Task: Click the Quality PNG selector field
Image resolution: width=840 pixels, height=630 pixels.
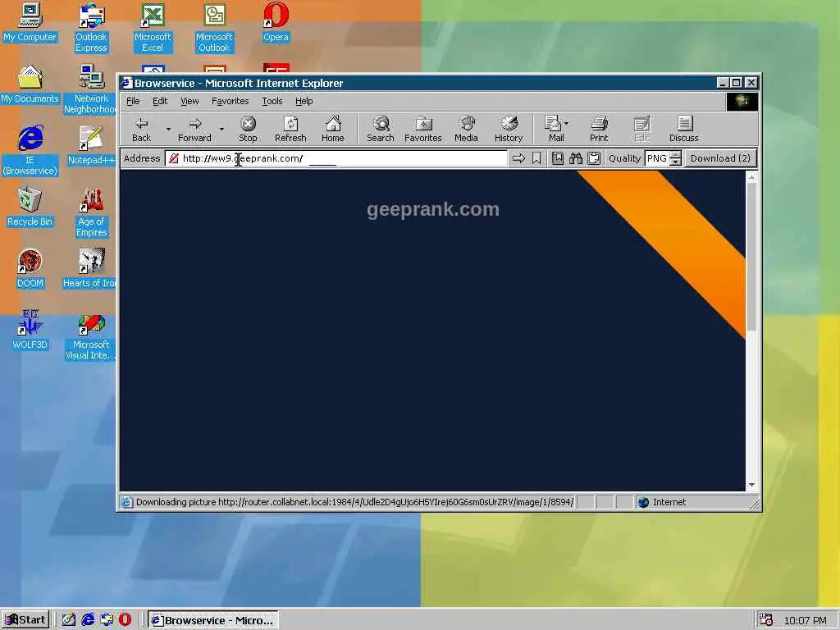Action: pyautogui.click(x=657, y=158)
